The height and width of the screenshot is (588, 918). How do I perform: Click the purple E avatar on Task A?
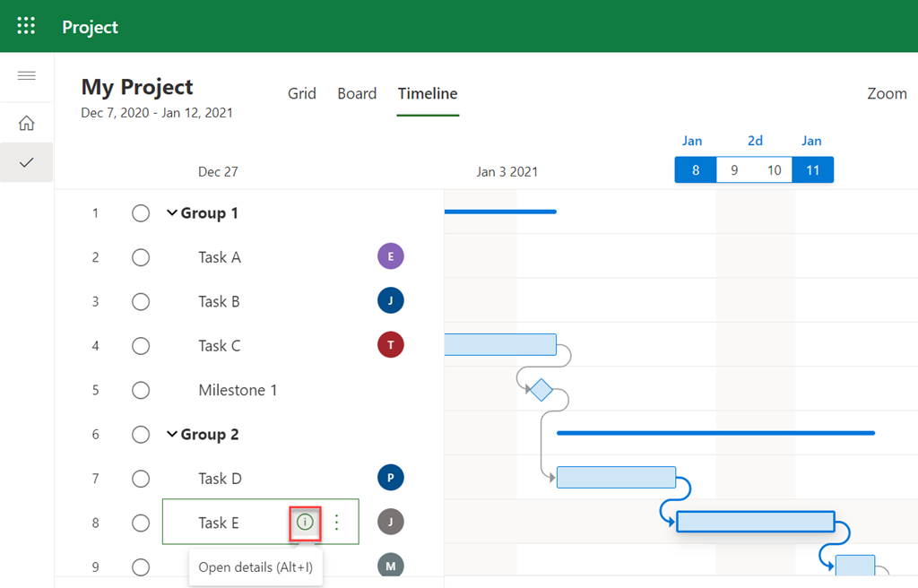click(391, 256)
